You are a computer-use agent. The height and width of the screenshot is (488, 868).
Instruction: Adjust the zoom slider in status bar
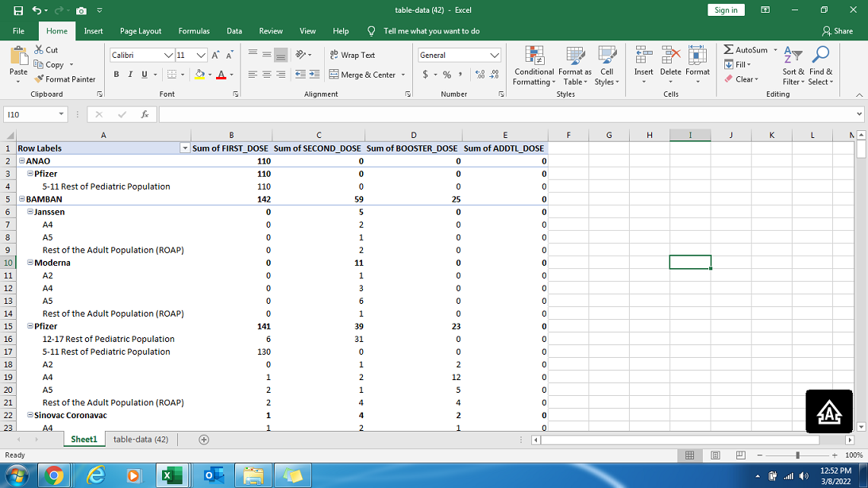(797, 455)
